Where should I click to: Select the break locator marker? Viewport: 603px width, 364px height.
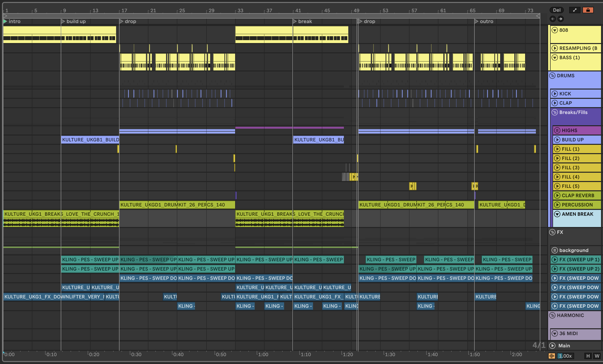pyautogui.click(x=295, y=22)
